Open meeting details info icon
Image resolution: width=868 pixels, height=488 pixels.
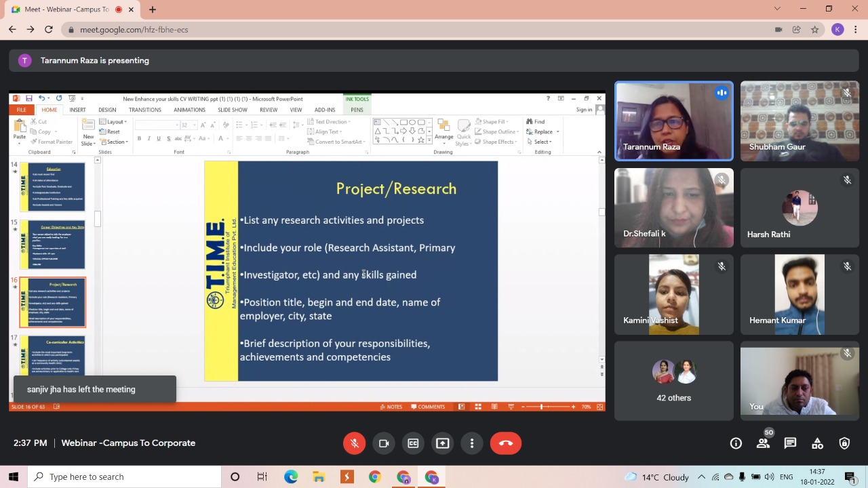coord(736,443)
